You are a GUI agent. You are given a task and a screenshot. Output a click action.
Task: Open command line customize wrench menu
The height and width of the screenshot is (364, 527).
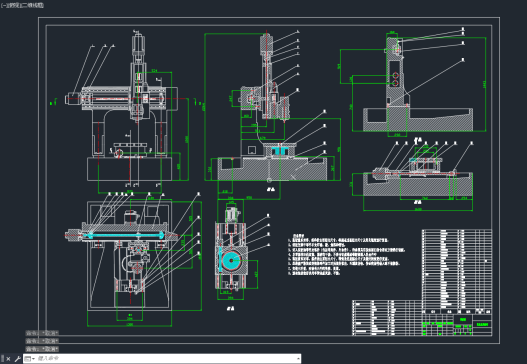pos(17,359)
